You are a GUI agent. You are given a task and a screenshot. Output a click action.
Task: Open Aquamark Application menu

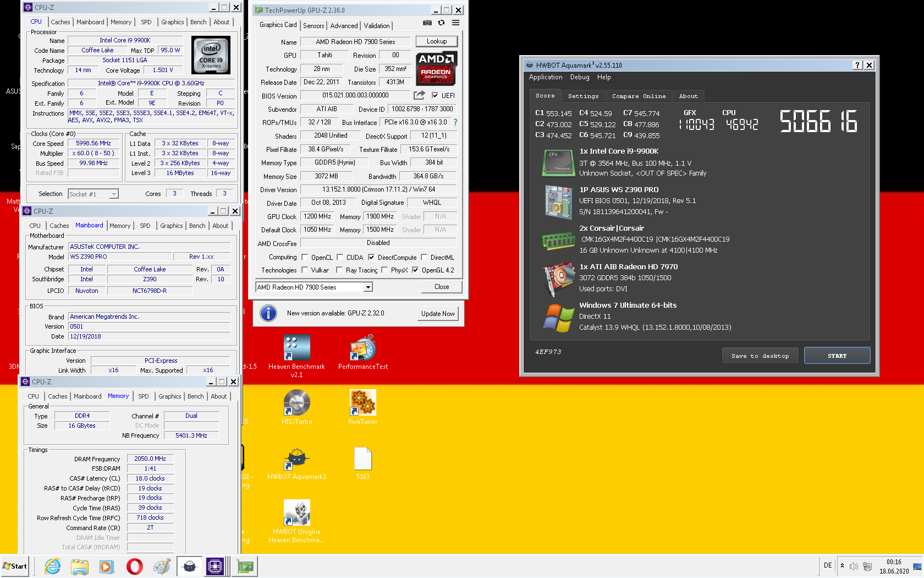click(546, 77)
